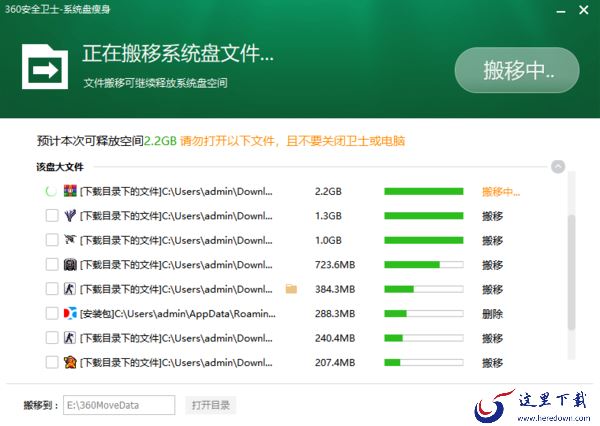Click the size bar of the 207.4MB file
600x426 pixels.
[424, 362]
